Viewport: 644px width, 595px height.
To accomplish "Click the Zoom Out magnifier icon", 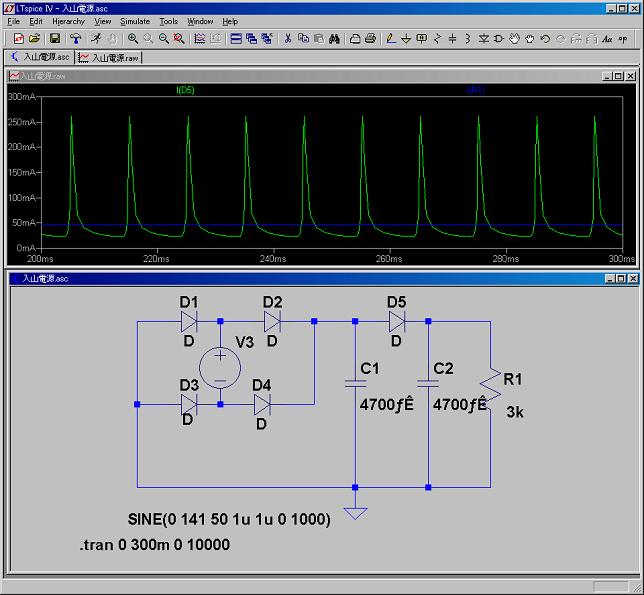I will 164,39.
